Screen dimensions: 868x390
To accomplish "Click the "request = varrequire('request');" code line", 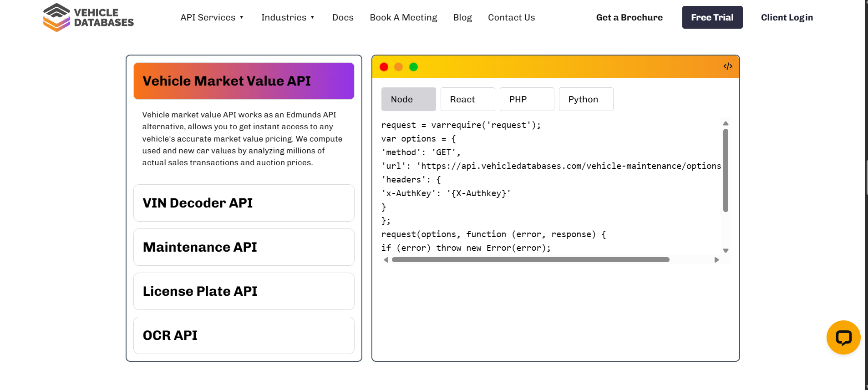I will point(461,125).
